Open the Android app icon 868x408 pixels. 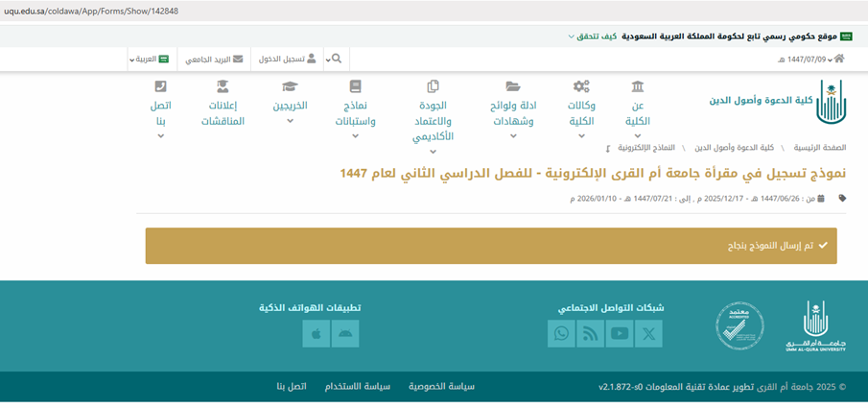tap(345, 334)
